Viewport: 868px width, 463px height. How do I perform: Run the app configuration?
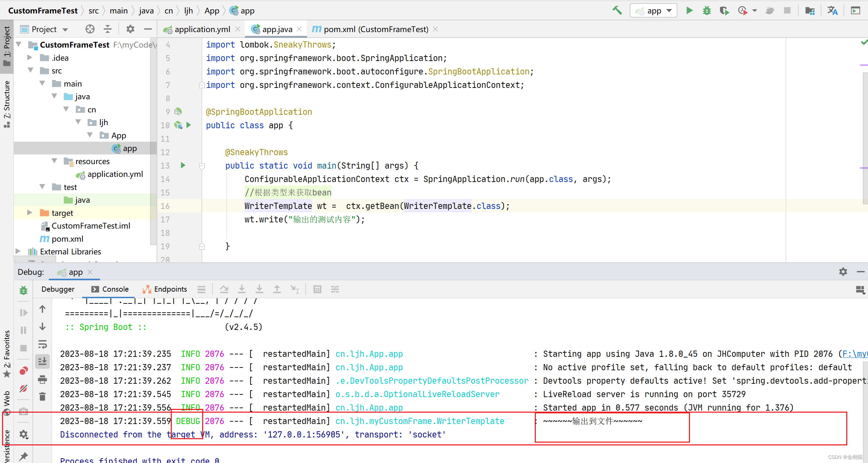point(689,11)
